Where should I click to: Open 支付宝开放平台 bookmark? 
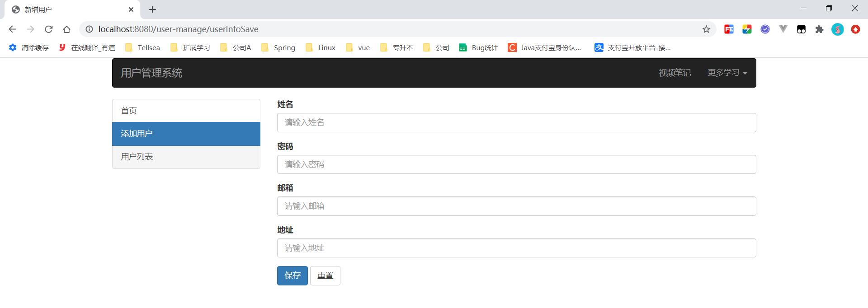click(633, 47)
